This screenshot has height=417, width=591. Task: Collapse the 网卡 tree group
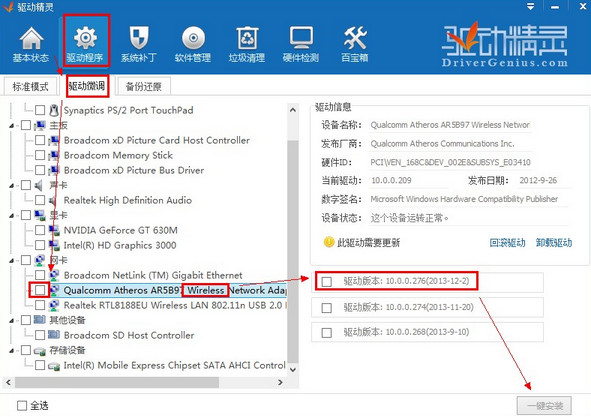(12, 261)
